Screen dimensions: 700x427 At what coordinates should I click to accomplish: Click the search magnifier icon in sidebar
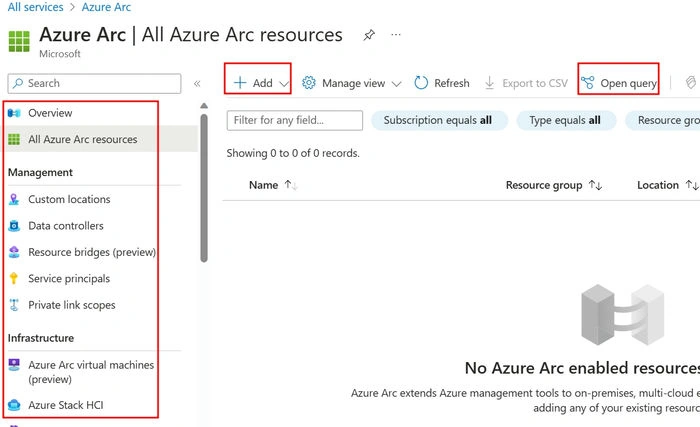18,83
